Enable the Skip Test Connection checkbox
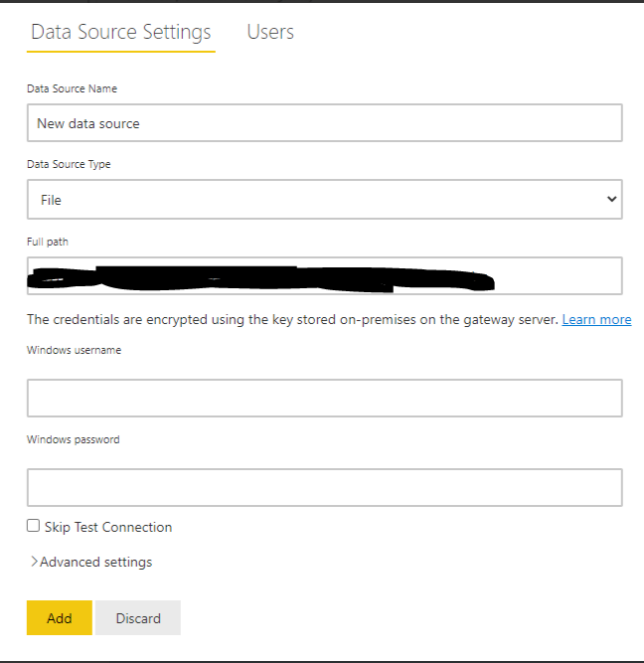The image size is (644, 663). (x=33, y=526)
